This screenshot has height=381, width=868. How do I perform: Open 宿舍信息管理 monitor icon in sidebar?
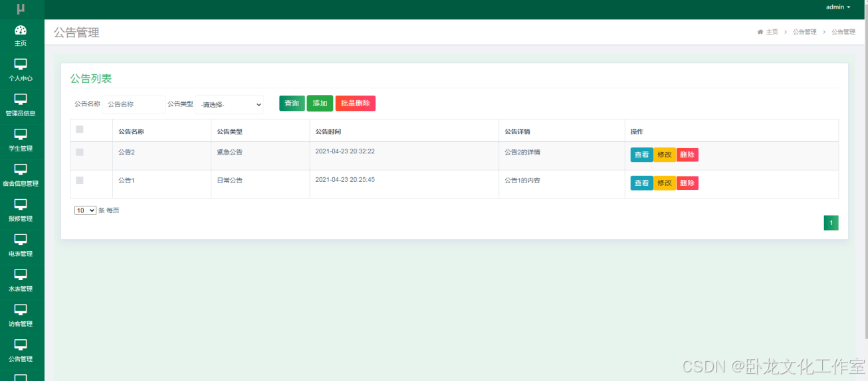click(21, 170)
